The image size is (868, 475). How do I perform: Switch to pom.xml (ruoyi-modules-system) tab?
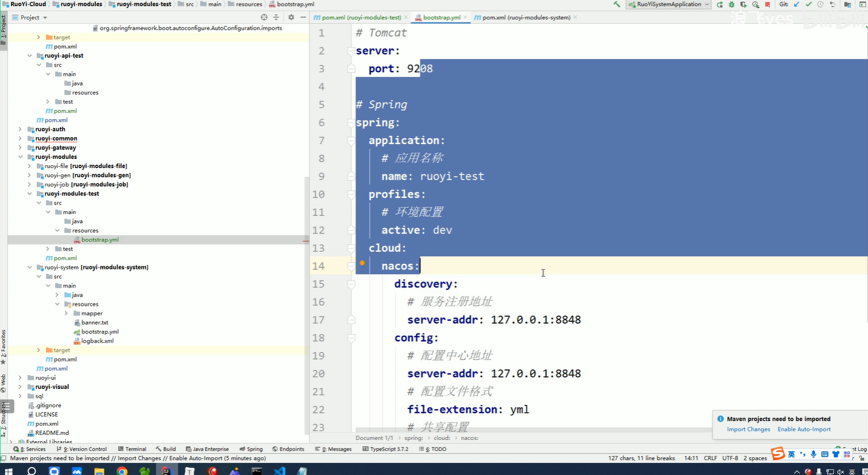click(526, 17)
